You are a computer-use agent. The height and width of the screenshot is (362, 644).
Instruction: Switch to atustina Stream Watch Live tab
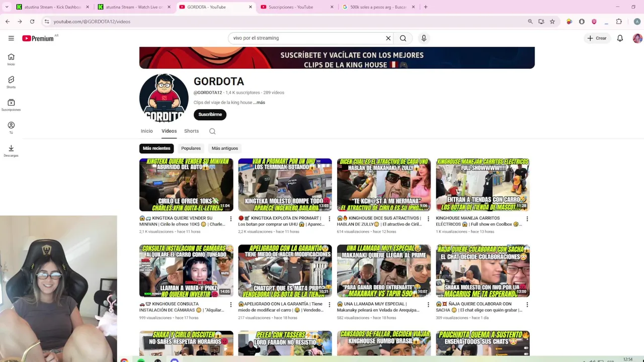[134, 7]
